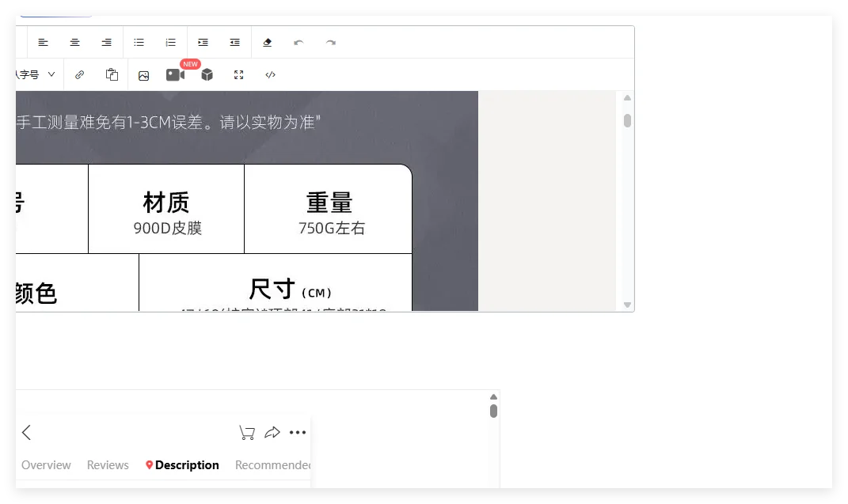Insert a bulleted list
848x504 pixels.
[139, 42]
